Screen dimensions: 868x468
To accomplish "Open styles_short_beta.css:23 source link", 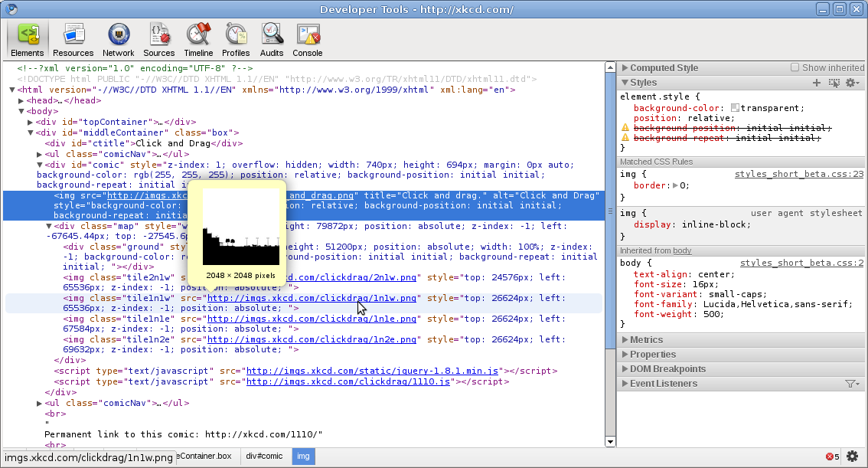I will pyautogui.click(x=799, y=174).
